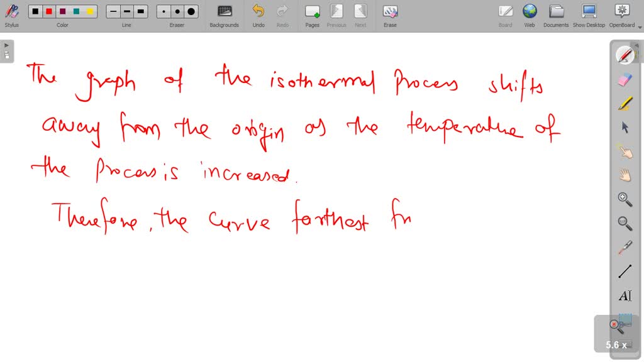Image resolution: width=644 pixels, height=362 pixels.
Task: Choose the Zoom Out magnifier tool
Action: point(625,222)
